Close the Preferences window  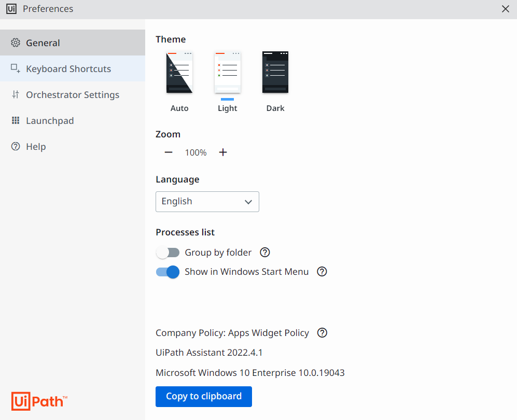click(506, 9)
